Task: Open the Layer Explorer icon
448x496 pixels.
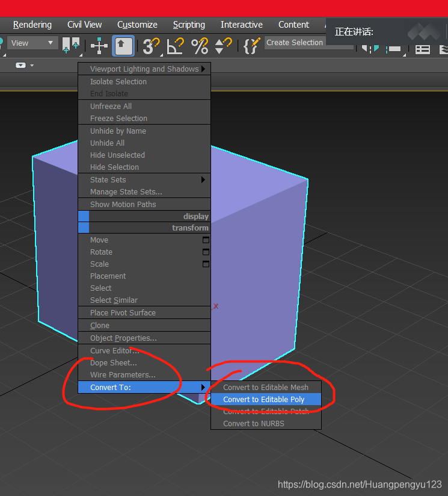Action: [x=444, y=49]
